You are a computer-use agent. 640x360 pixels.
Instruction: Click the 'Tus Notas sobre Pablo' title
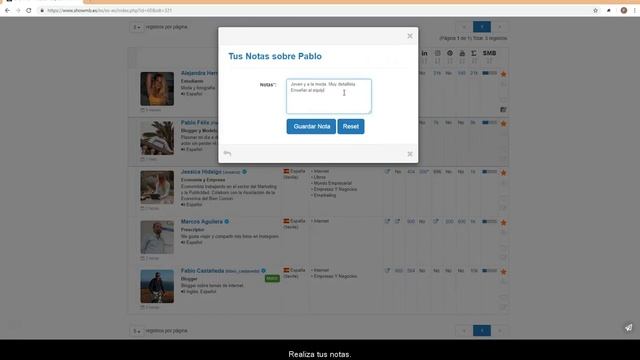tap(275, 56)
